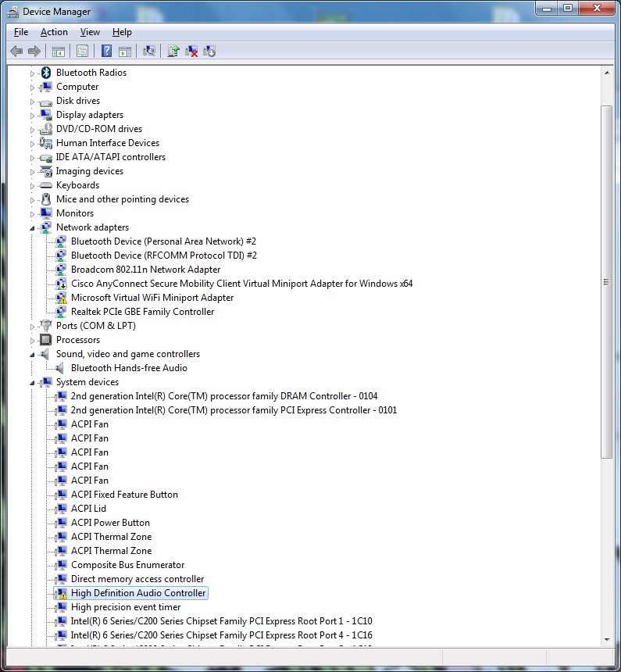Select PCI Express Root Port 4 - 1C16
The height and width of the screenshot is (672, 621).
point(222,635)
